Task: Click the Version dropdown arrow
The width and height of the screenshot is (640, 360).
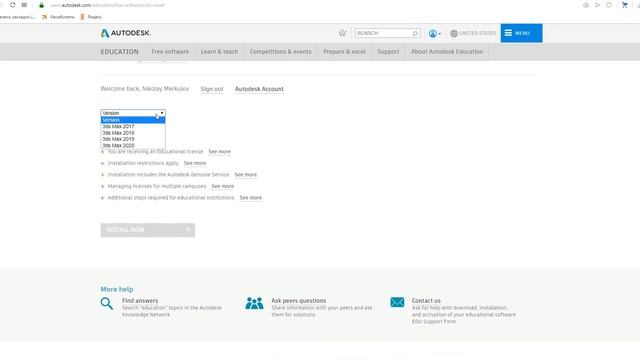Action: click(x=162, y=113)
